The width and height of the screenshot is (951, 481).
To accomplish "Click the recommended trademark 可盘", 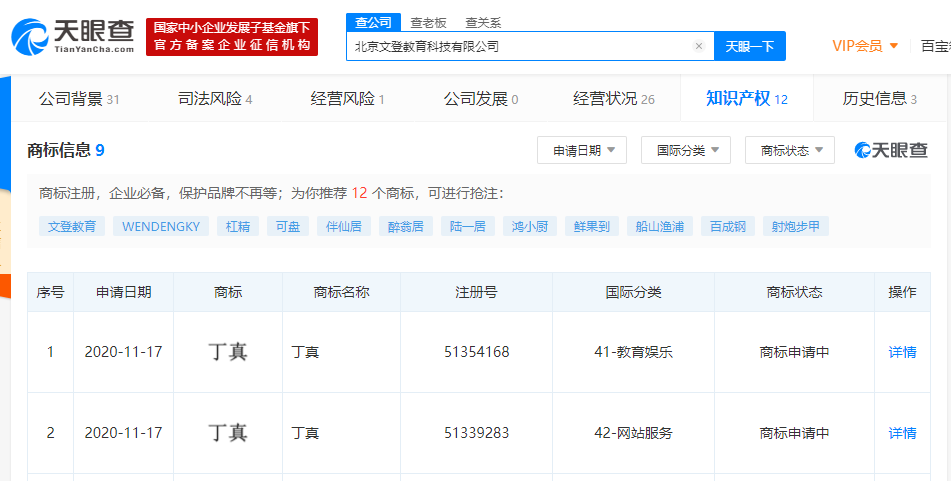I will pos(288,226).
